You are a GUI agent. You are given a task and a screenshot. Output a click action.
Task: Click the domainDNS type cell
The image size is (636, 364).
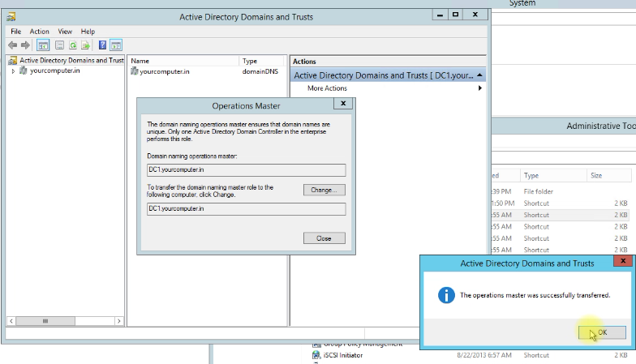click(x=260, y=71)
